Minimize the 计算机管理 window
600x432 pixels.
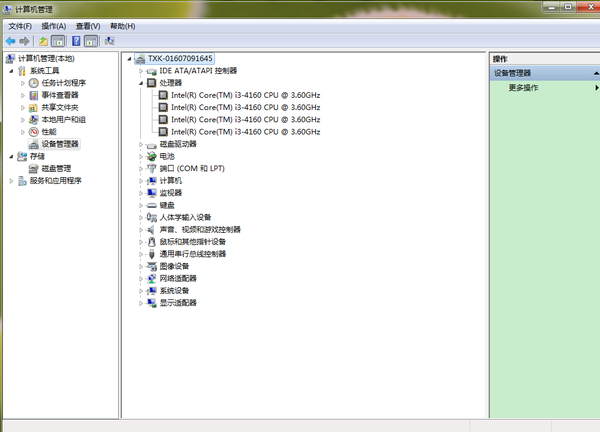point(552,7)
